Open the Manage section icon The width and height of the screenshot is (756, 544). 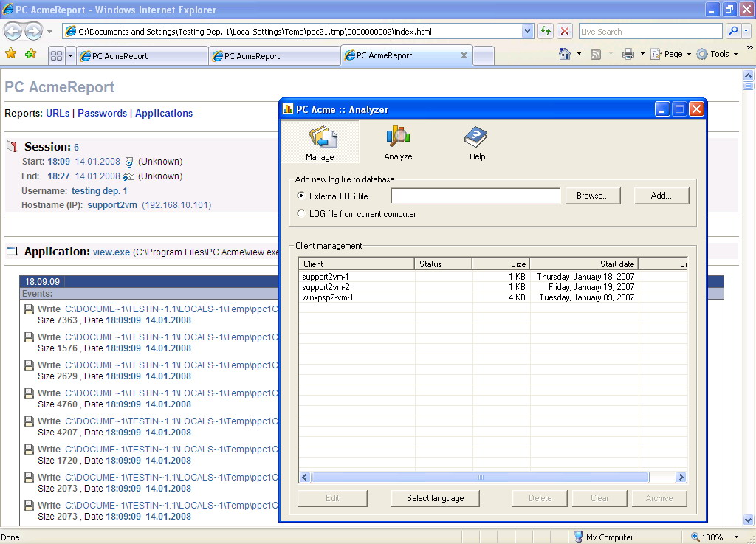(x=321, y=138)
